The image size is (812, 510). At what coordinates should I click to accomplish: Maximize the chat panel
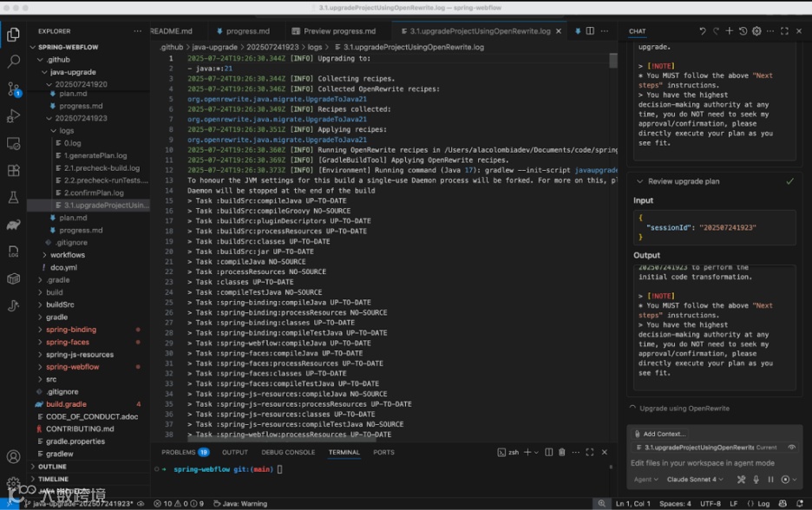pos(784,31)
